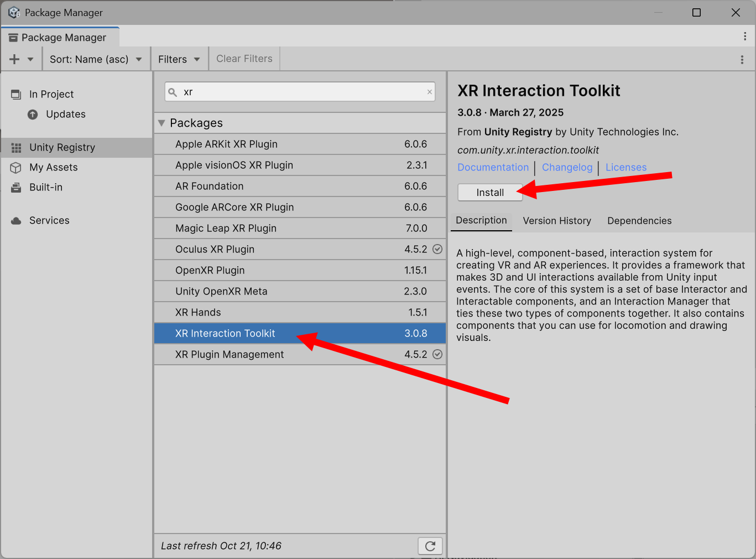This screenshot has width=756, height=559.
Task: Click the In Project icon
Action: click(x=16, y=94)
